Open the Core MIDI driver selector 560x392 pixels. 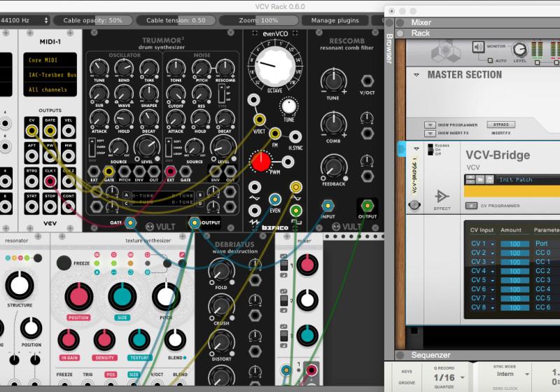[50, 60]
